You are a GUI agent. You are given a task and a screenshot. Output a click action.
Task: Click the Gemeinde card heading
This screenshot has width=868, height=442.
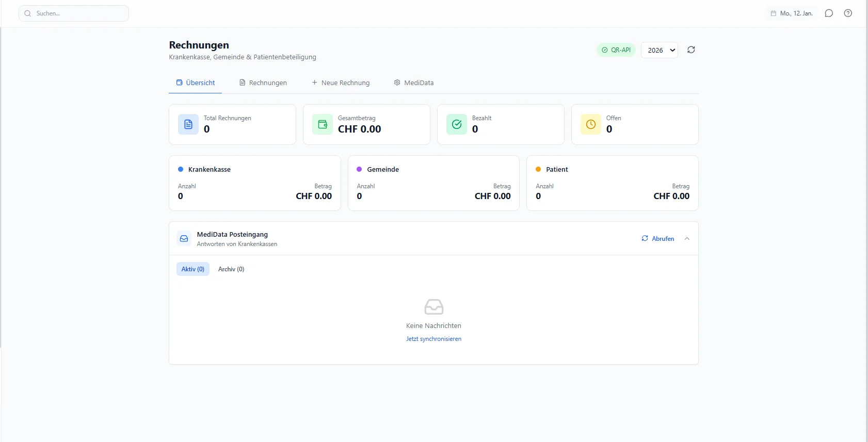pyautogui.click(x=383, y=169)
